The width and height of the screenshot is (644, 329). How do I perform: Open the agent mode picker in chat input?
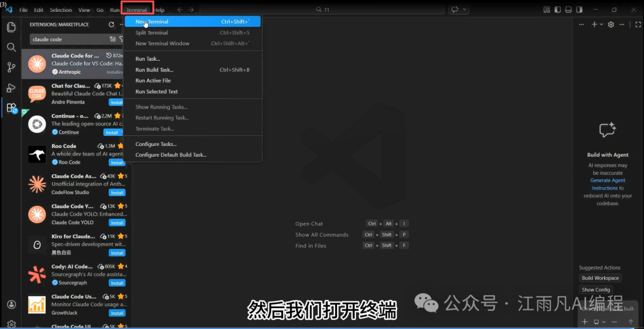click(599, 322)
